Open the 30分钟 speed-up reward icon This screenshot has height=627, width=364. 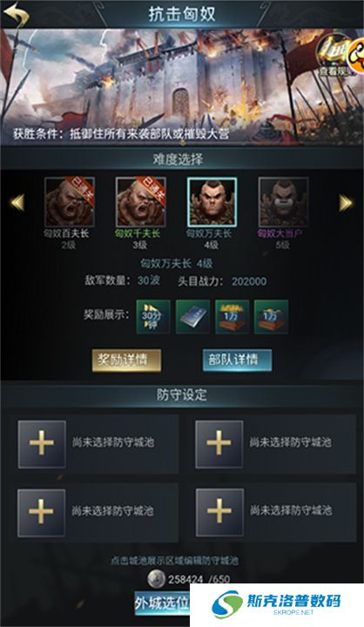point(153,317)
